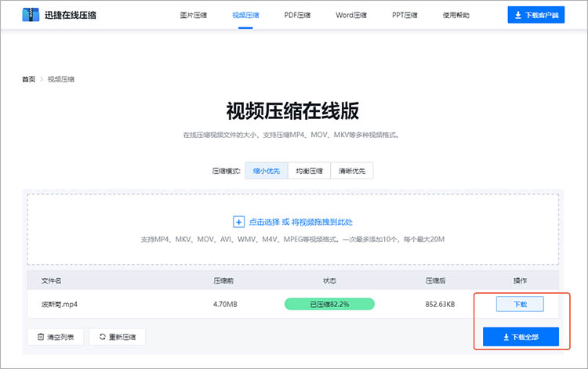Go to 首页 breadcrumb link

(x=28, y=79)
